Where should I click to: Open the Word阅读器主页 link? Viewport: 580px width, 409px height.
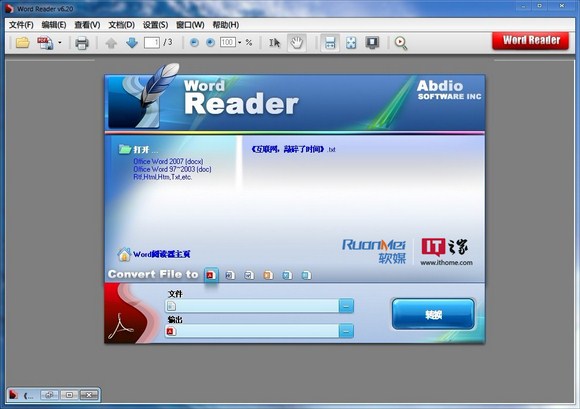[162, 254]
